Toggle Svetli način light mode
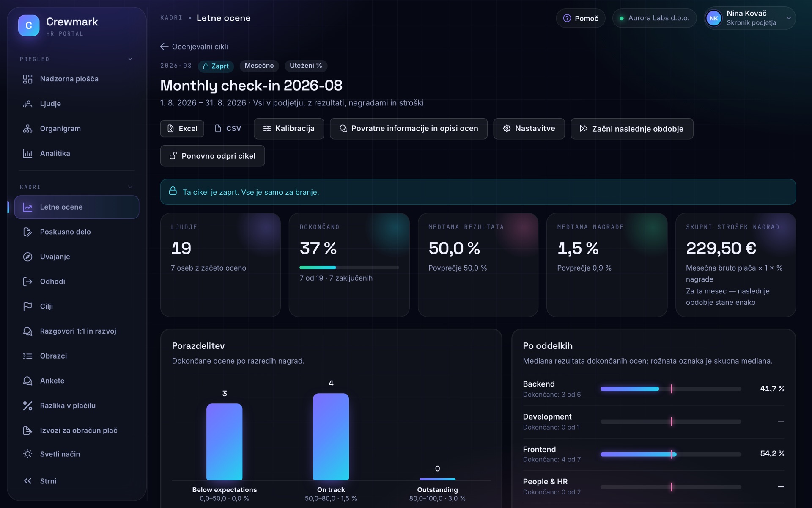Image resolution: width=812 pixels, height=508 pixels. (76, 454)
